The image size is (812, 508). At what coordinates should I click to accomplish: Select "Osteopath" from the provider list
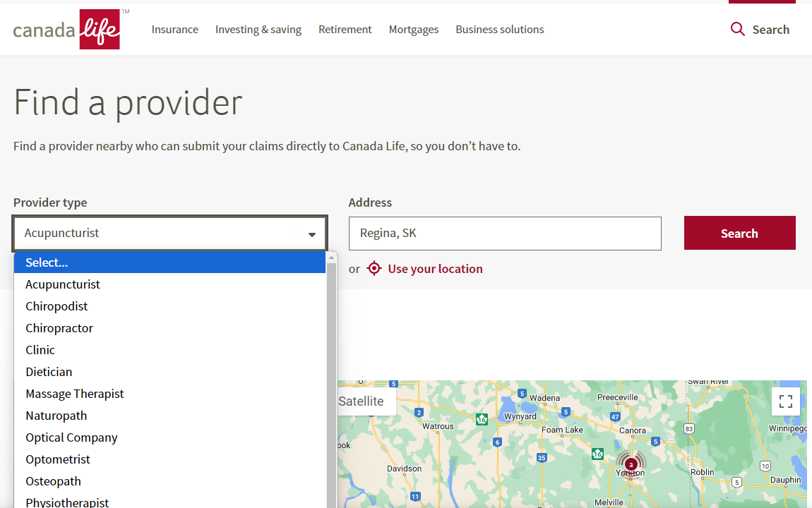(53, 480)
